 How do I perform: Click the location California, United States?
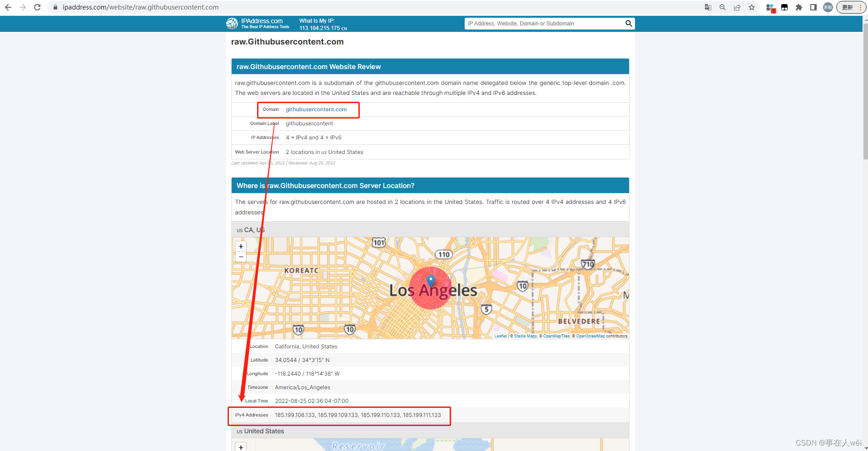coord(306,347)
